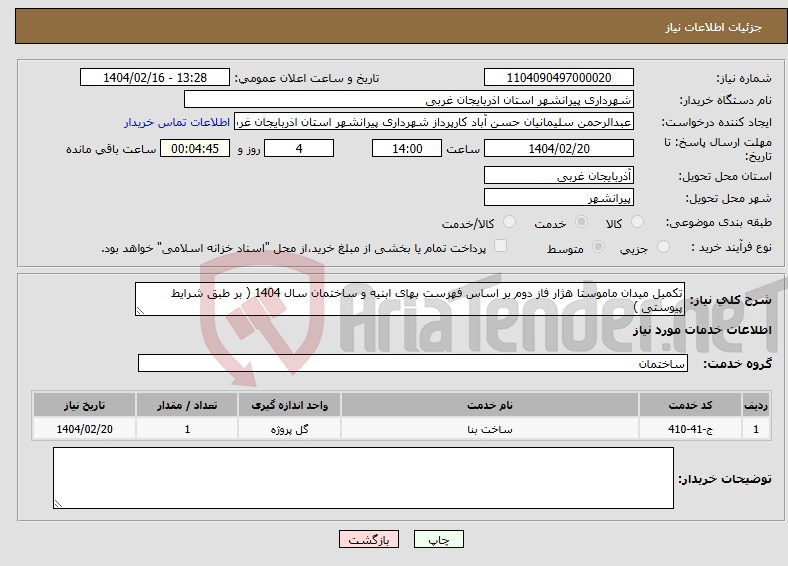Click the تاریخ و ساعت اعلان عمومی label
Viewport: 788px width, 566px height.
point(307,78)
